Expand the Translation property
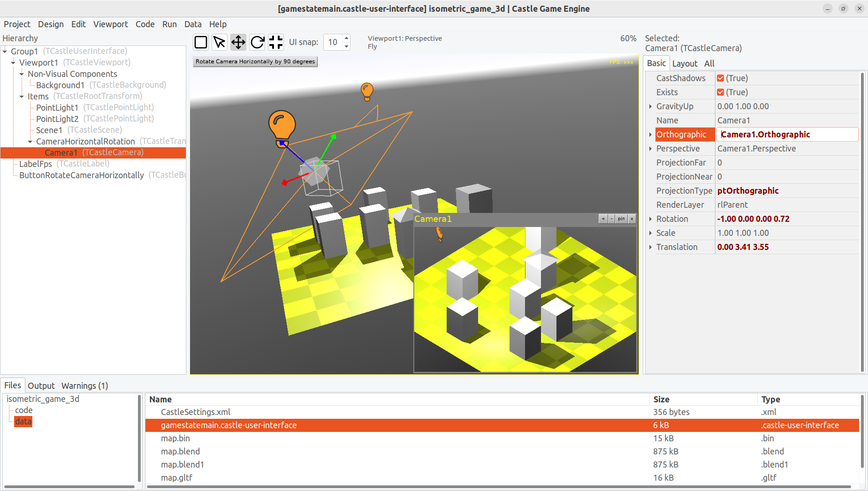Image resolution: width=868 pixels, height=491 pixels. tap(650, 247)
